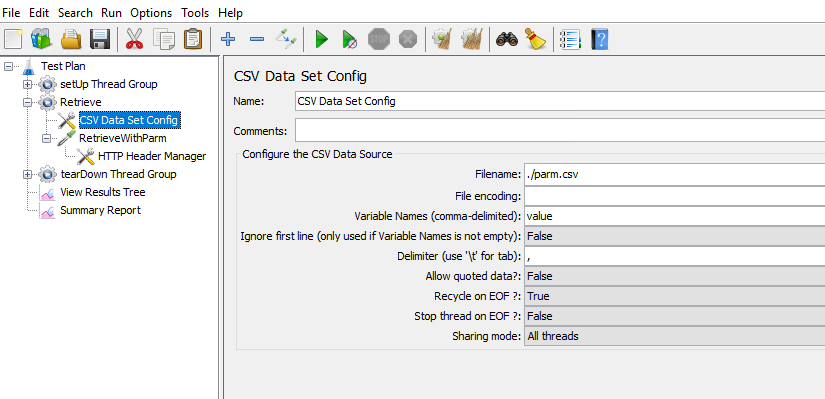Open the Edit menu
Screen dimensions: 825x399
(38, 13)
